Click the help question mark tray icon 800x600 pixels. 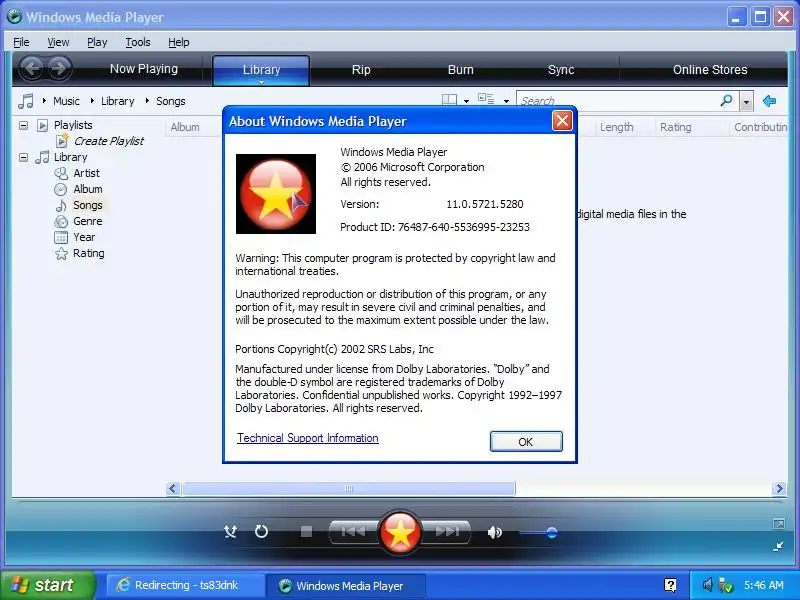[x=670, y=585]
